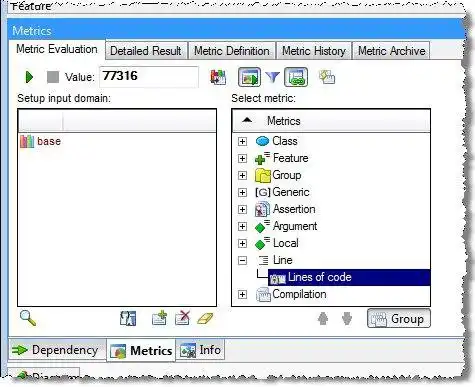Click the base library books icon

coord(27,141)
